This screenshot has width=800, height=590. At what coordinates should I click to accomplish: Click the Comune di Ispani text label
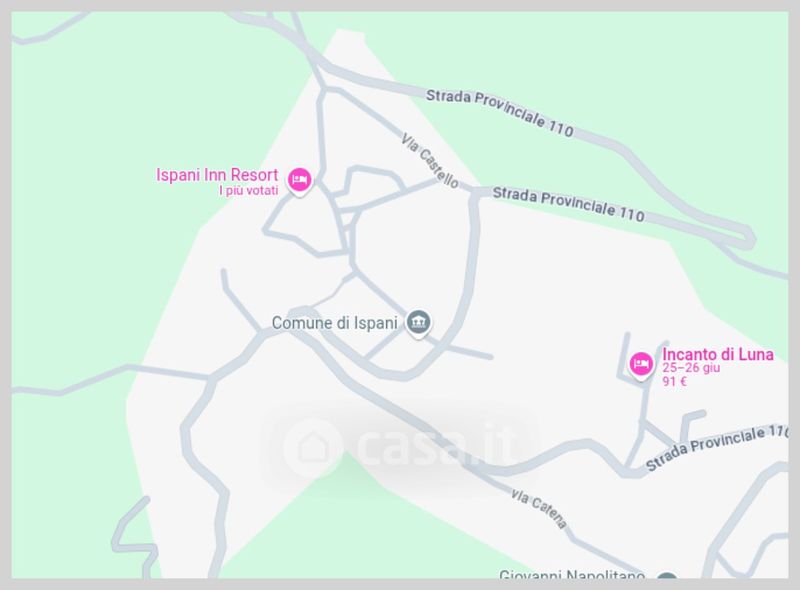[334, 323]
